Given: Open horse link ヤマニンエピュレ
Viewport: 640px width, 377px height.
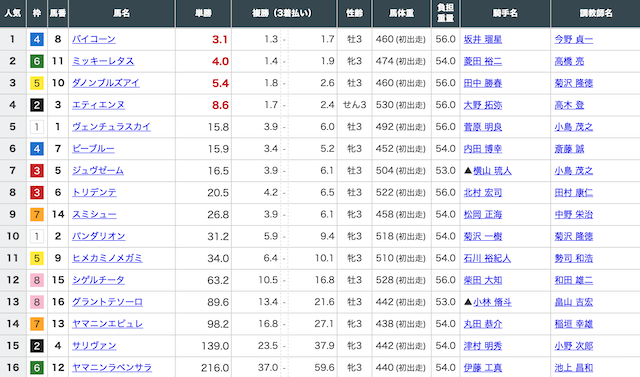Looking at the screenshot, I should (107, 324).
